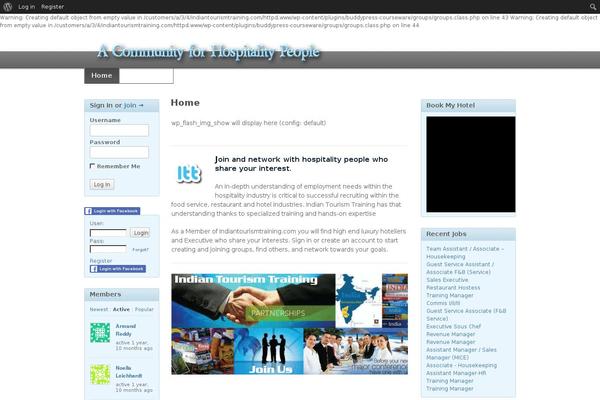Open Assistant Manager / Sales Manager (MICE) job
Viewport: 600px width, 400px height.
coord(461,354)
